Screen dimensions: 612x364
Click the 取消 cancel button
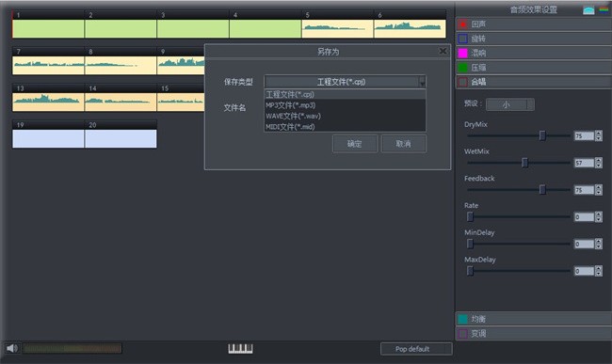404,144
